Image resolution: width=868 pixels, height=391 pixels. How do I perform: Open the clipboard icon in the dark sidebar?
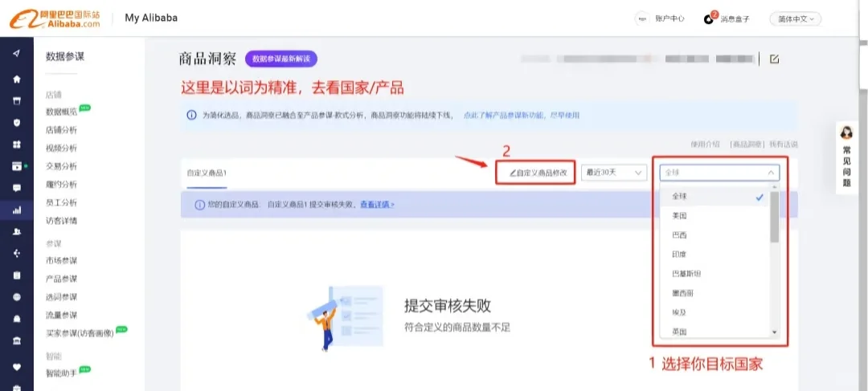click(17, 275)
